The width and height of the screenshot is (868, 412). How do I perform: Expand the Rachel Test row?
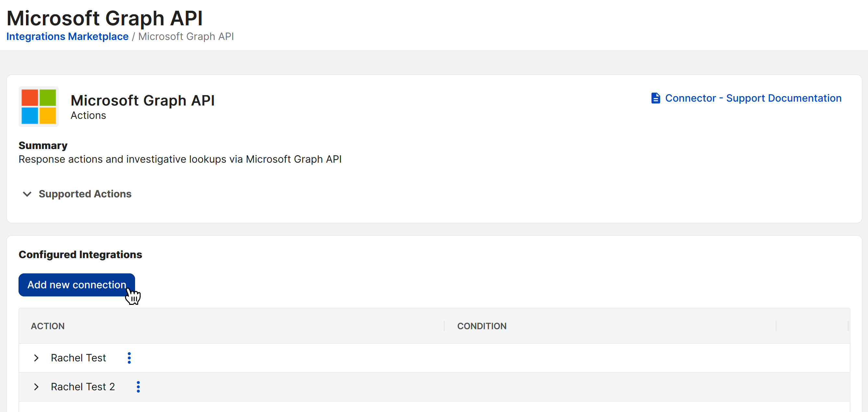point(36,358)
